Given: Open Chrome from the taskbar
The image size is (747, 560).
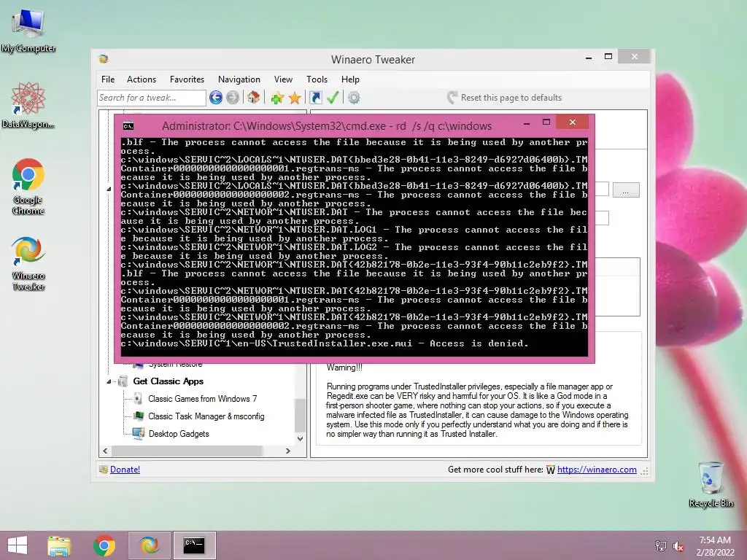Looking at the screenshot, I should pyautogui.click(x=104, y=545).
